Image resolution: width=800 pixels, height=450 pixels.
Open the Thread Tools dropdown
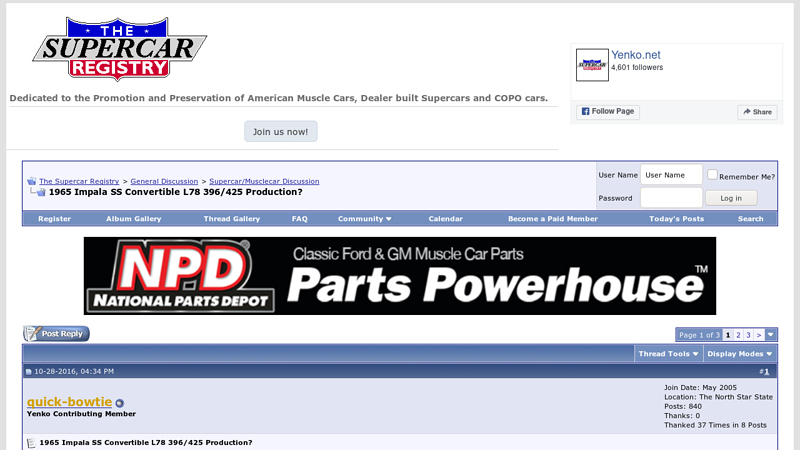tap(668, 354)
